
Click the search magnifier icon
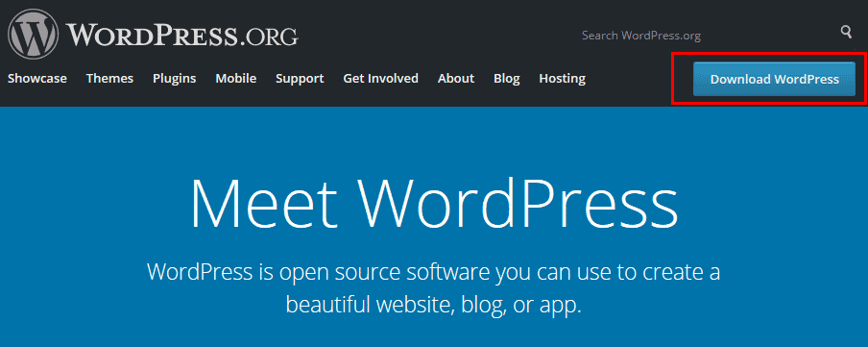point(846,32)
